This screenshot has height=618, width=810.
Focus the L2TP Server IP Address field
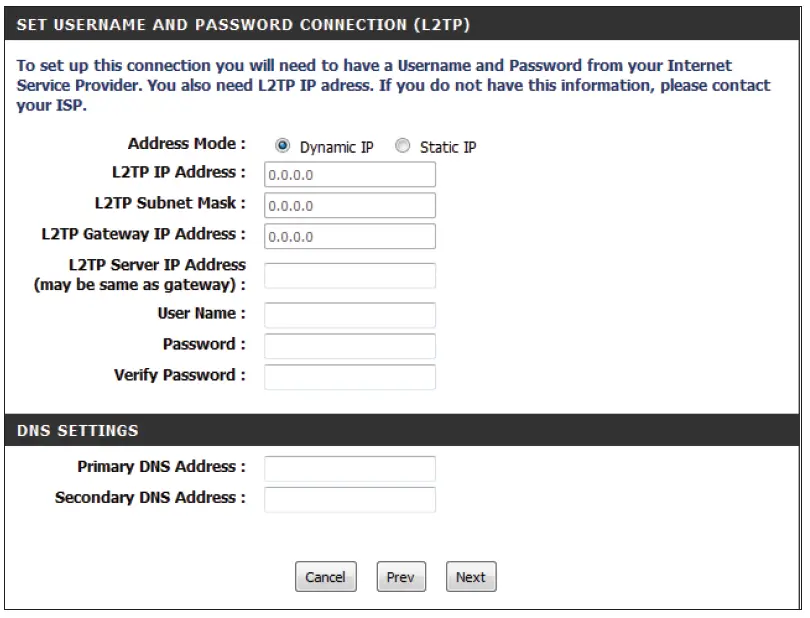350,276
